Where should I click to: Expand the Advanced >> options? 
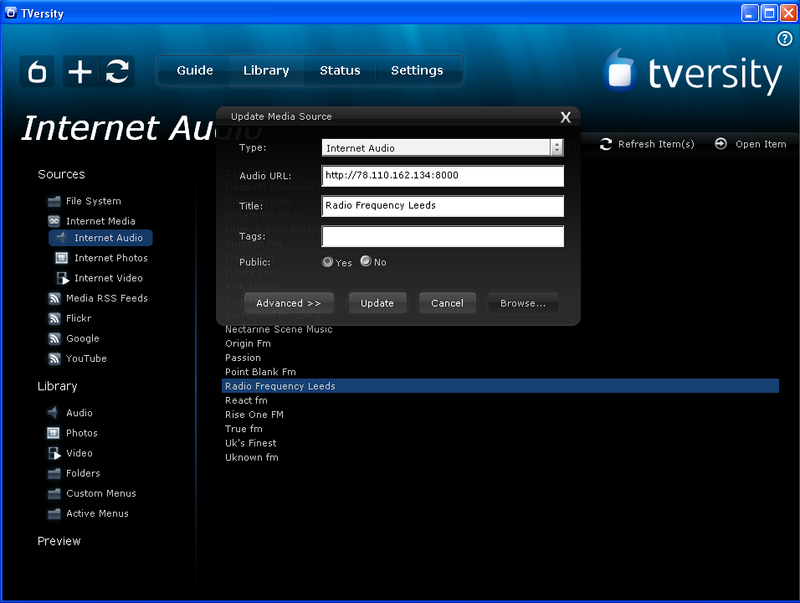coord(288,303)
